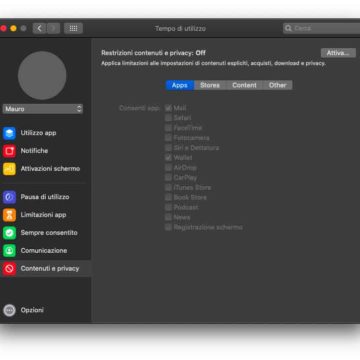Image resolution: width=360 pixels, height=360 pixels.
Task: Open Comunicazione in the sidebar
Action: pyautogui.click(x=44, y=251)
